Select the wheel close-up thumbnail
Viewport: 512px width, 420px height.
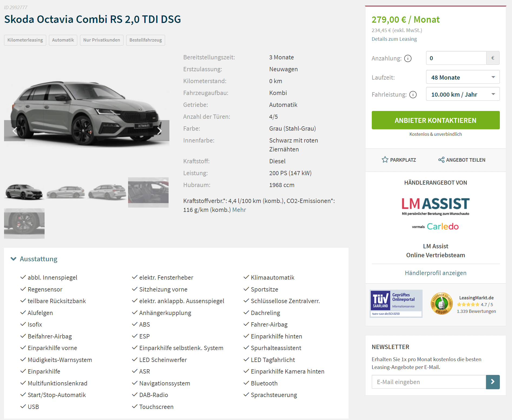click(24, 223)
